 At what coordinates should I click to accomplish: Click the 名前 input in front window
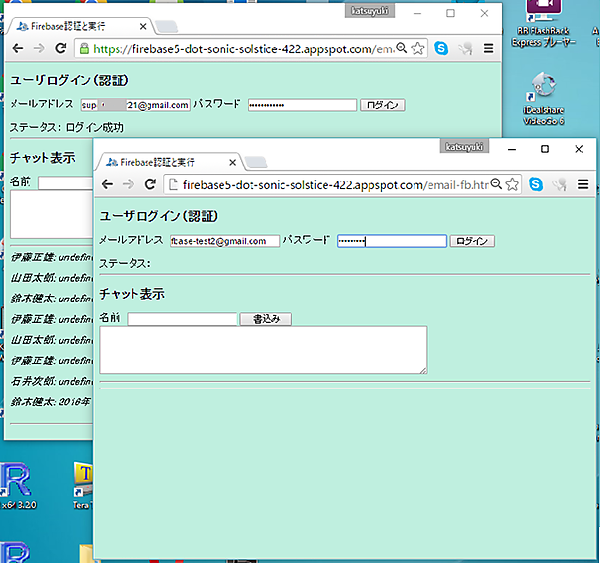coord(182,319)
